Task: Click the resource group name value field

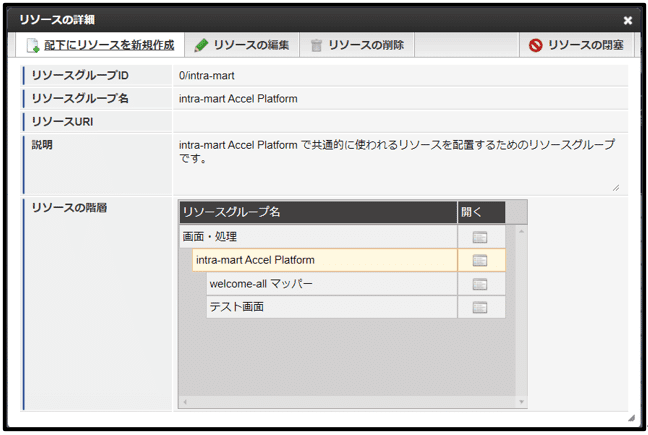Action: (400, 99)
